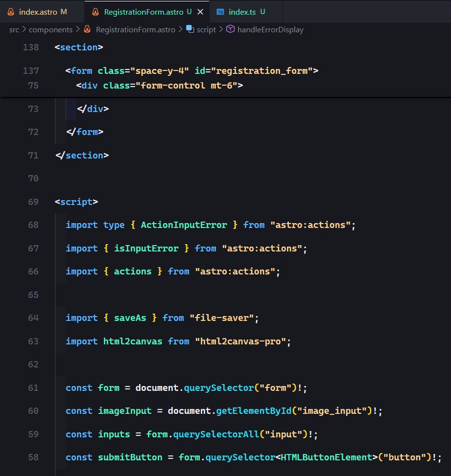Open the script breadcrumb
Image resolution: width=451 pixels, height=476 pixels.
(206, 29)
